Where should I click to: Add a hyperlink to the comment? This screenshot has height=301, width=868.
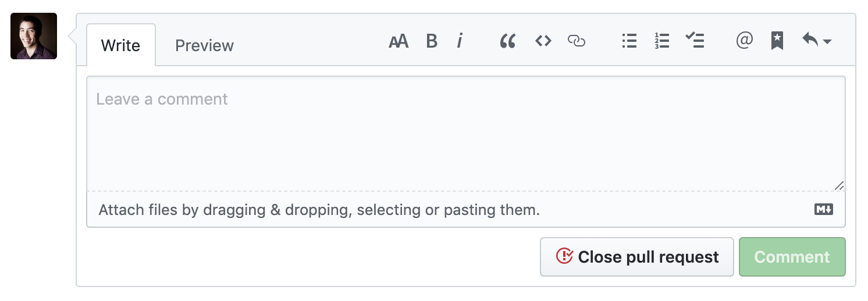click(576, 41)
